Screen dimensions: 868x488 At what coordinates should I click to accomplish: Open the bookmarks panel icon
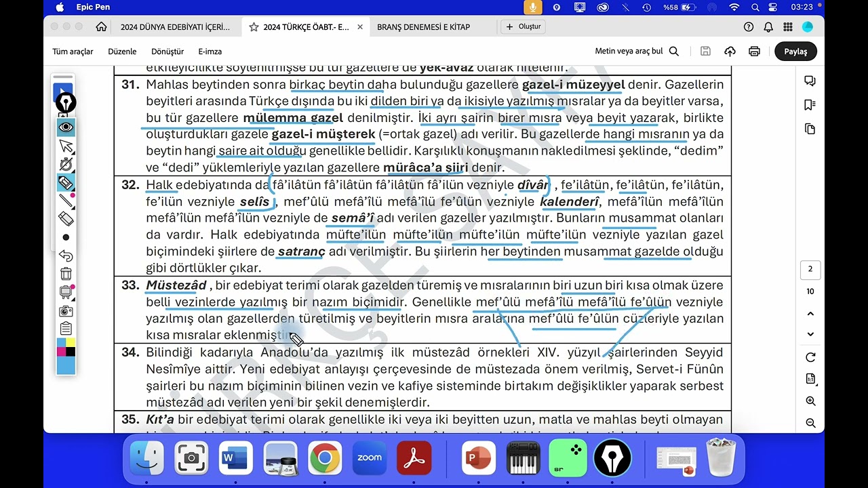pos(810,105)
